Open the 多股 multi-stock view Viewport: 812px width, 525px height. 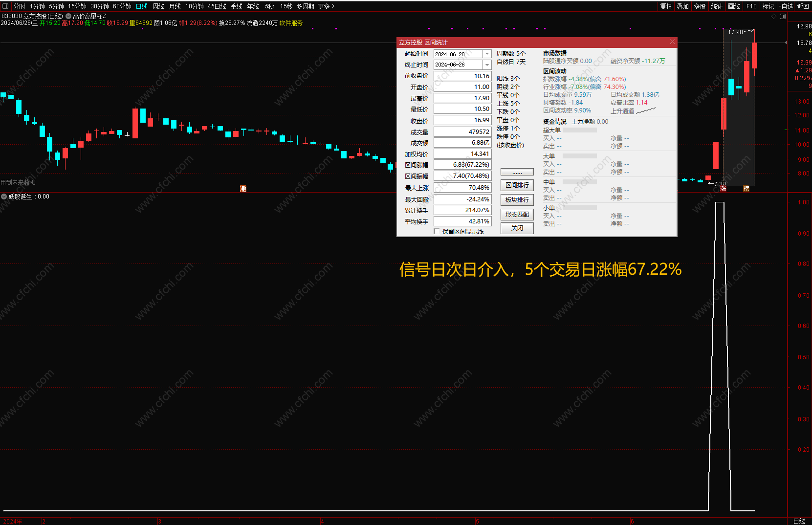tap(700, 6)
